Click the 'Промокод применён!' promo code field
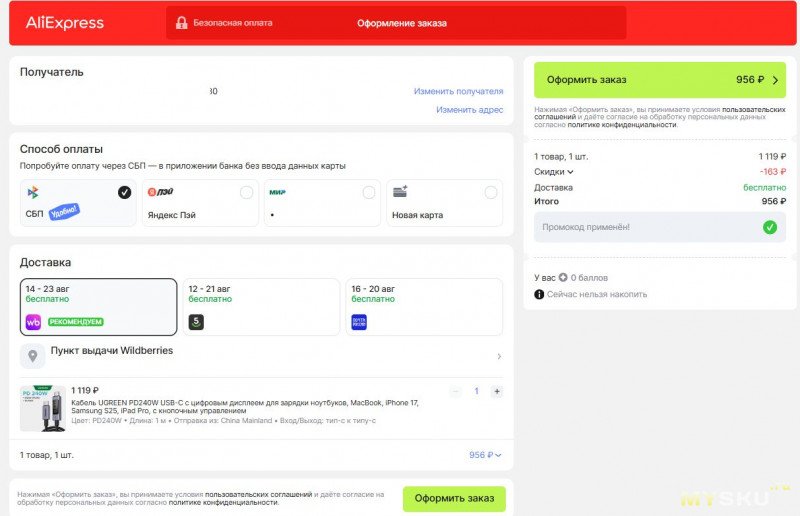Viewport: 800px width, 516px height. pyautogui.click(x=660, y=227)
